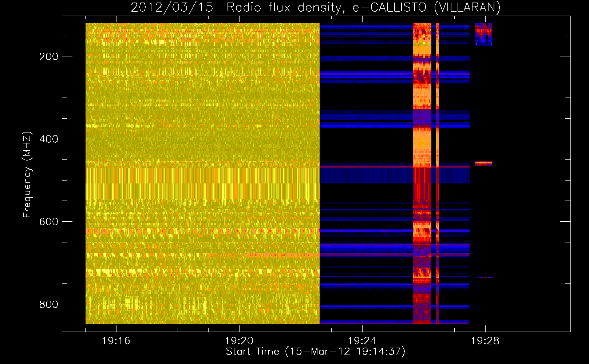Click the 19:16 time tick label
The height and width of the screenshot is (364, 589).
click(x=116, y=341)
